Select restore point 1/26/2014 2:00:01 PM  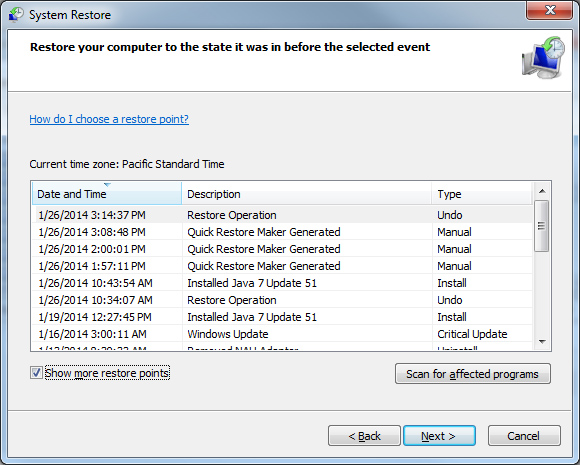(x=282, y=249)
